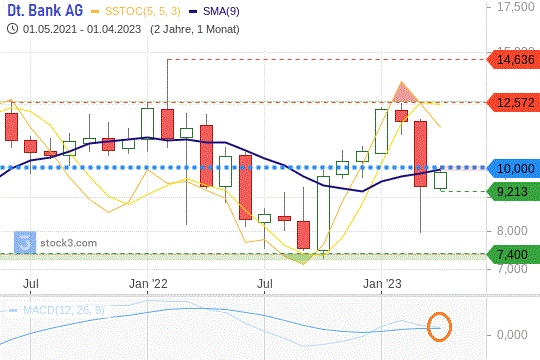540x360 pixels.
Task: Toggle the MACD(12, 26, 9) indicator label
Action: coord(64,310)
